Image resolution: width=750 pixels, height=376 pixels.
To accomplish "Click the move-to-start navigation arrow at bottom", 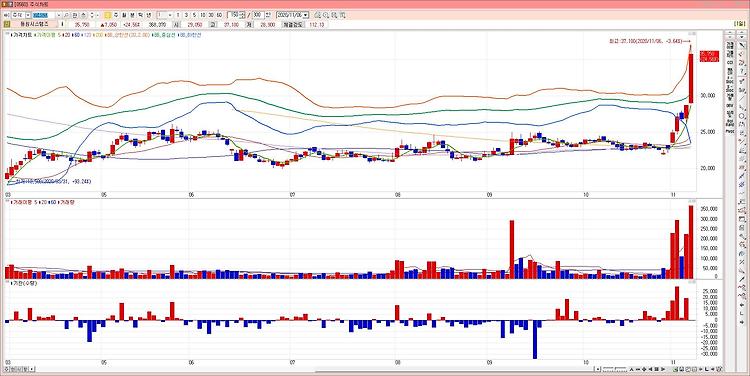I will (651, 369).
